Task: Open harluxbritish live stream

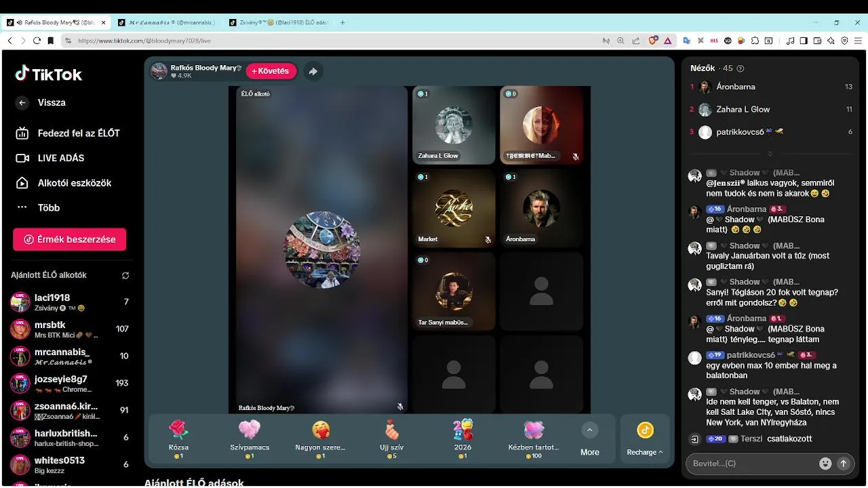Action: pyautogui.click(x=69, y=438)
